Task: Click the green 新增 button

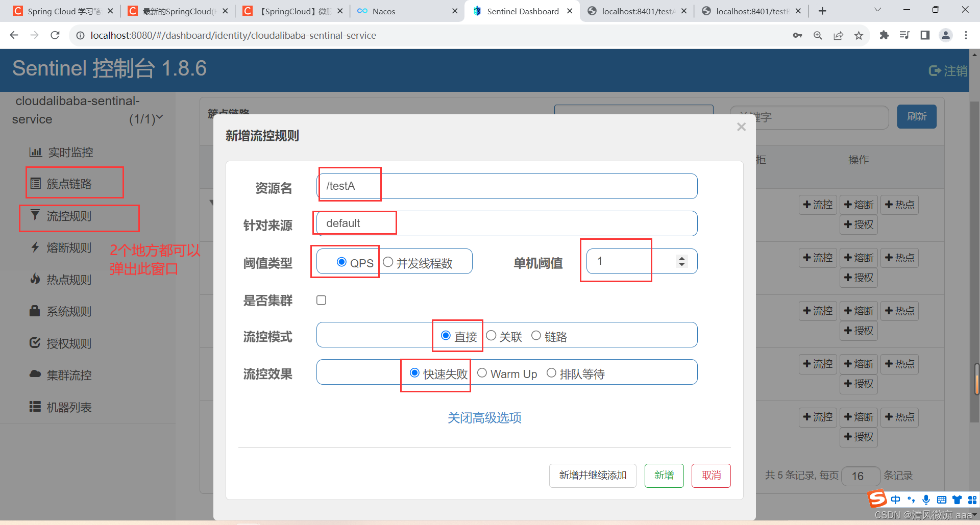Action: 664,476
